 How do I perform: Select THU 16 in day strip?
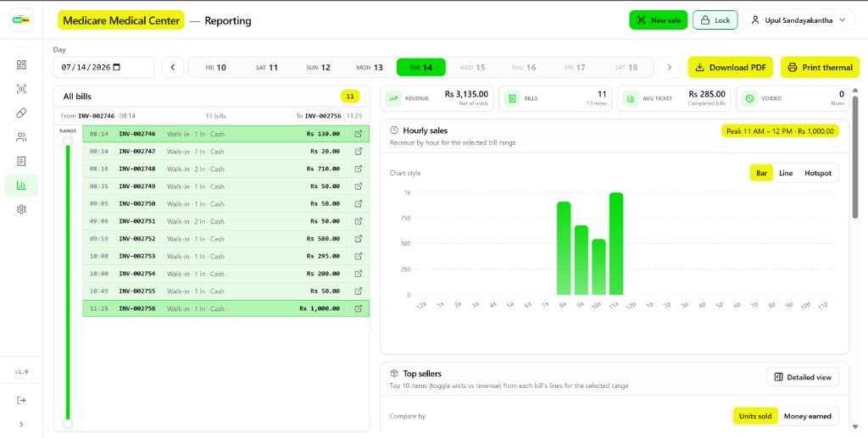click(x=524, y=68)
